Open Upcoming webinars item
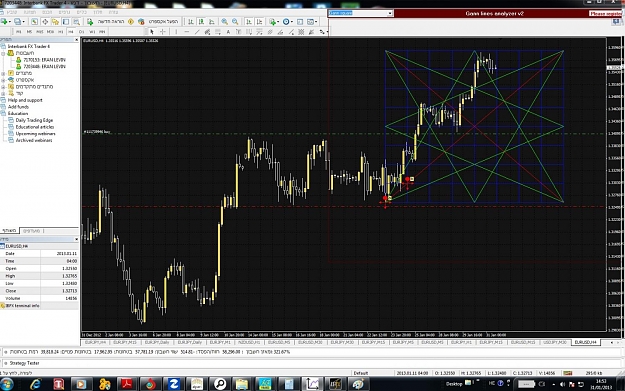 35,134
